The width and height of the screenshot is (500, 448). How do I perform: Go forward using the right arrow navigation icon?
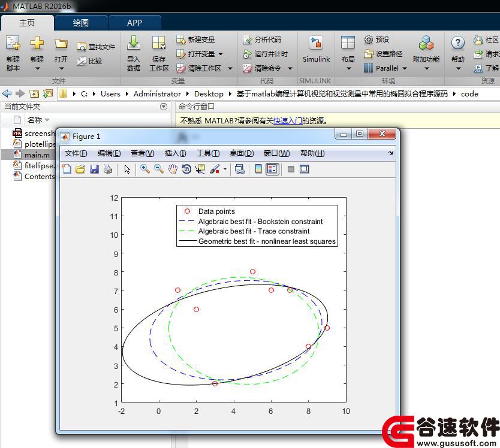[20, 93]
